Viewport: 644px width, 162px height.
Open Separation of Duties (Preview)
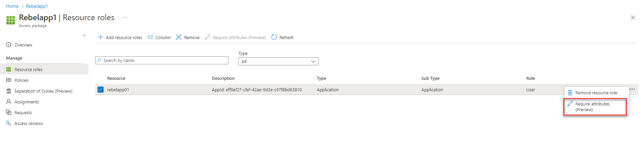(x=43, y=91)
